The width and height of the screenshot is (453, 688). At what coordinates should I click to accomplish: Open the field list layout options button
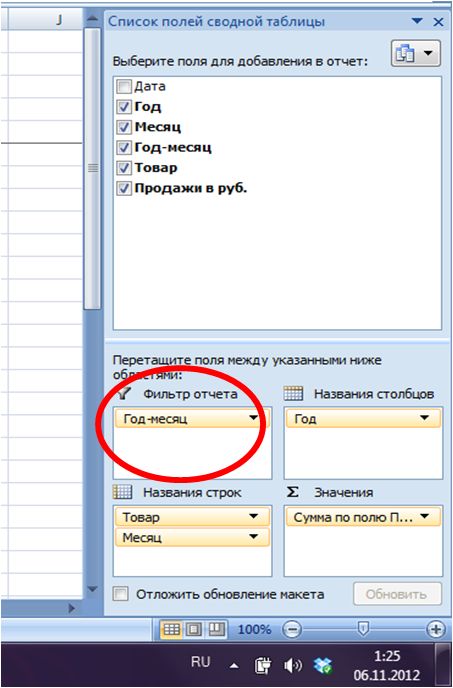click(x=415, y=54)
